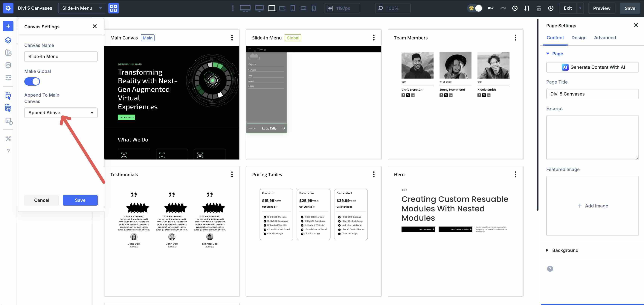Screen dimensions: 644x305
Task: Disable the Make Global toggle
Action: click(32, 81)
